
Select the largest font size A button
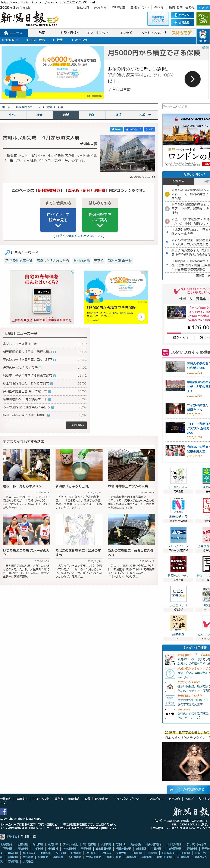[x=207, y=7]
